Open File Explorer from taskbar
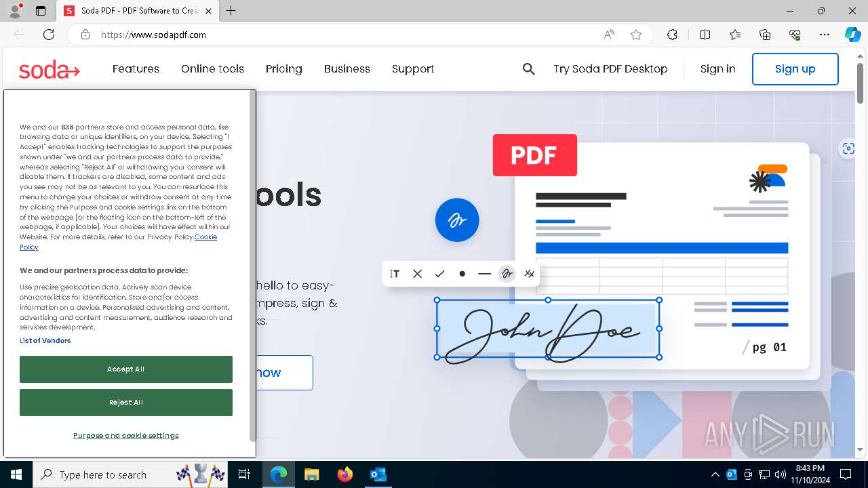Screen dimensions: 868x488 [312, 474]
